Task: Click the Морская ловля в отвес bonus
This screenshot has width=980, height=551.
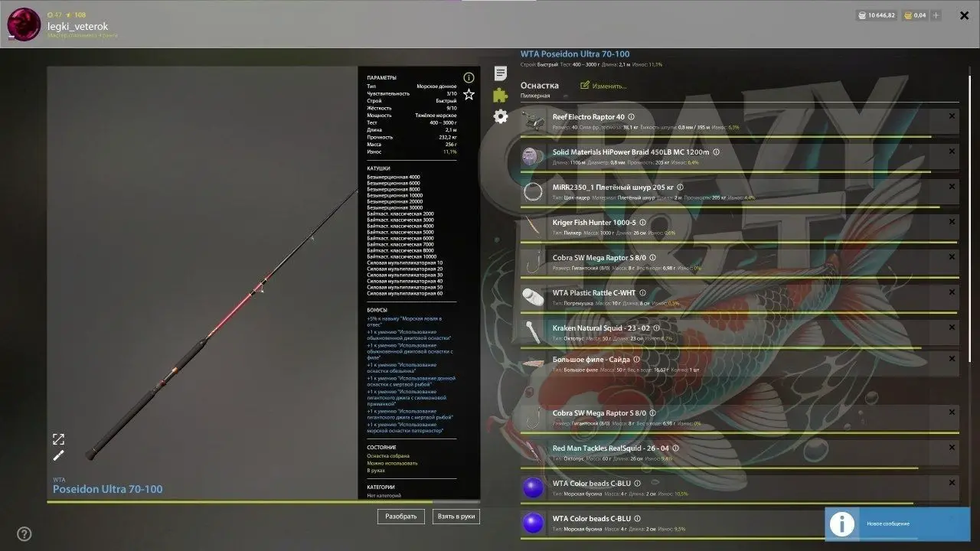Action: [x=404, y=321]
